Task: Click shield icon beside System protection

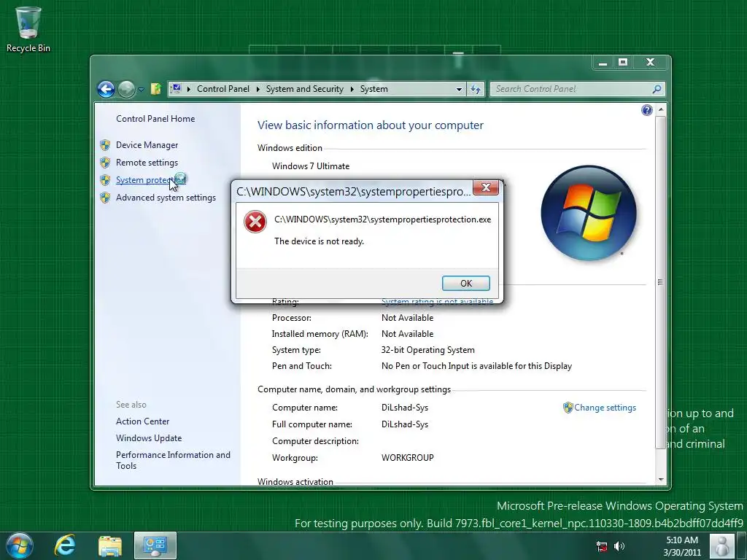Action: (105, 181)
